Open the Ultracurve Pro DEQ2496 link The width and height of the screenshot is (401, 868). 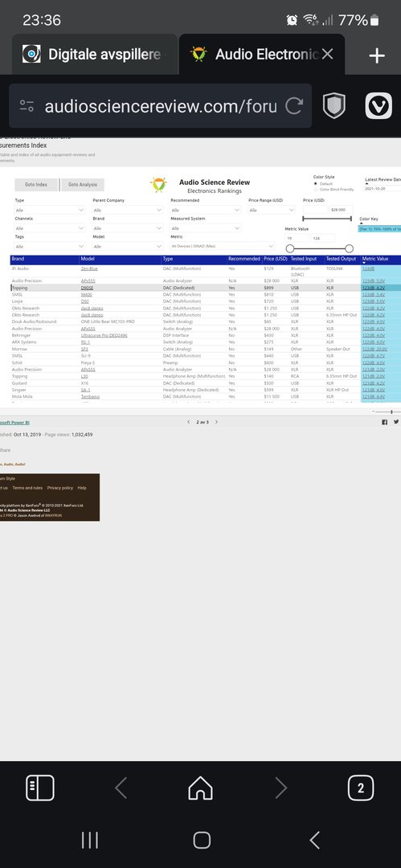(x=104, y=335)
